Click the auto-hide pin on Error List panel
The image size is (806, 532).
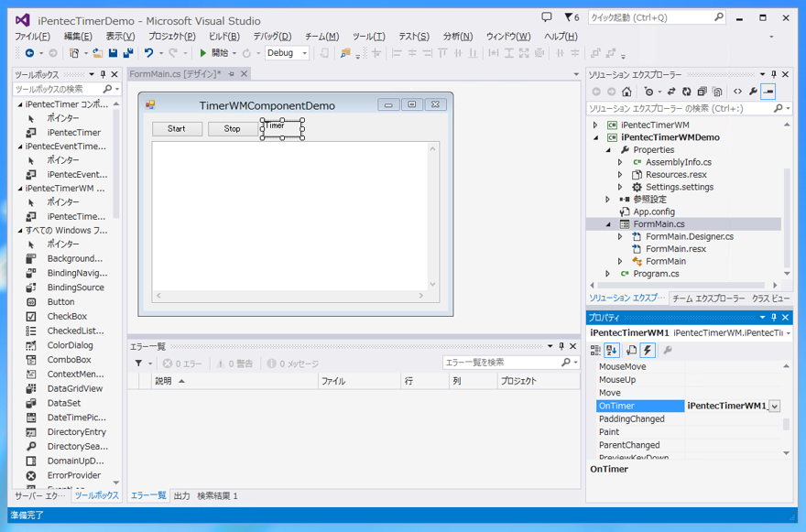tap(561, 346)
